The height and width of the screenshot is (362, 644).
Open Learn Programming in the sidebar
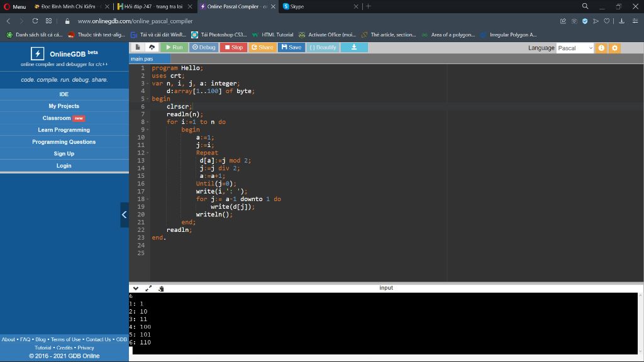point(64,129)
